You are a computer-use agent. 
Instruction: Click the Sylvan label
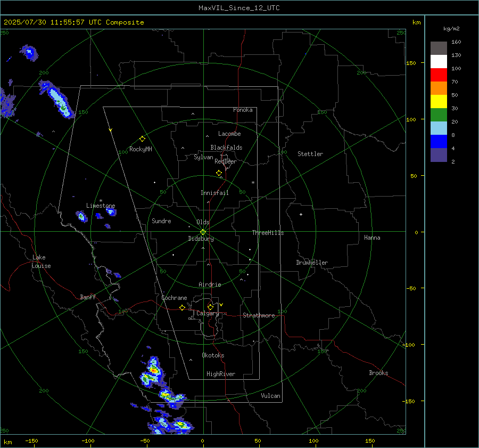(x=203, y=157)
